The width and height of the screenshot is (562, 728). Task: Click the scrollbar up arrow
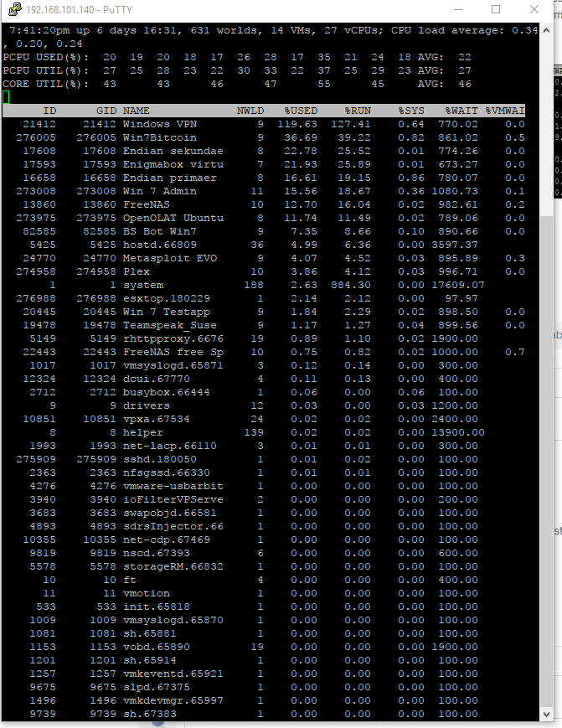point(546,30)
